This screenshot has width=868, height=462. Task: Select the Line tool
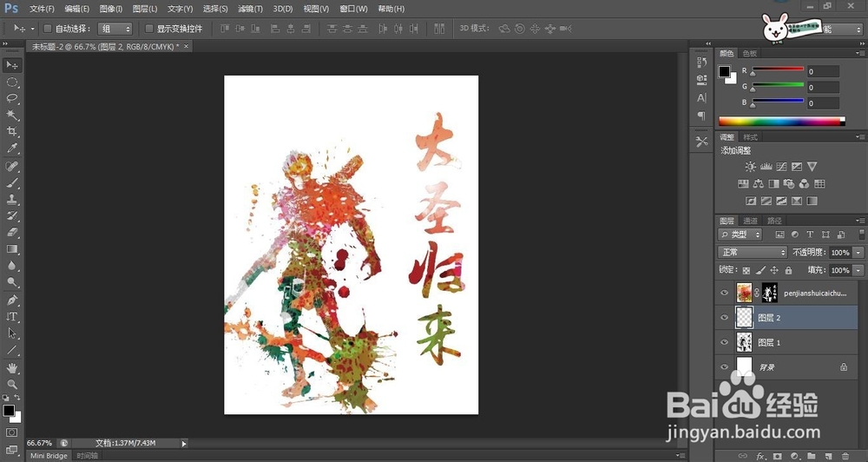pyautogui.click(x=12, y=350)
